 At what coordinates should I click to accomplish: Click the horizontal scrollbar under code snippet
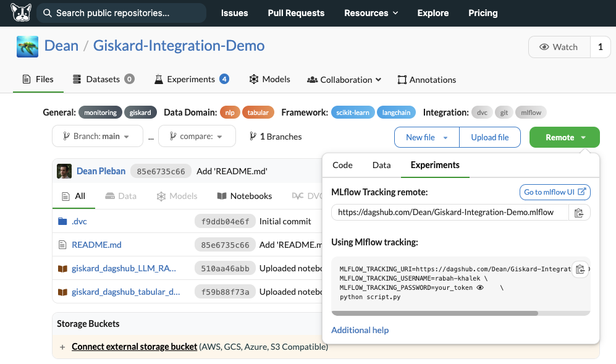point(434,313)
